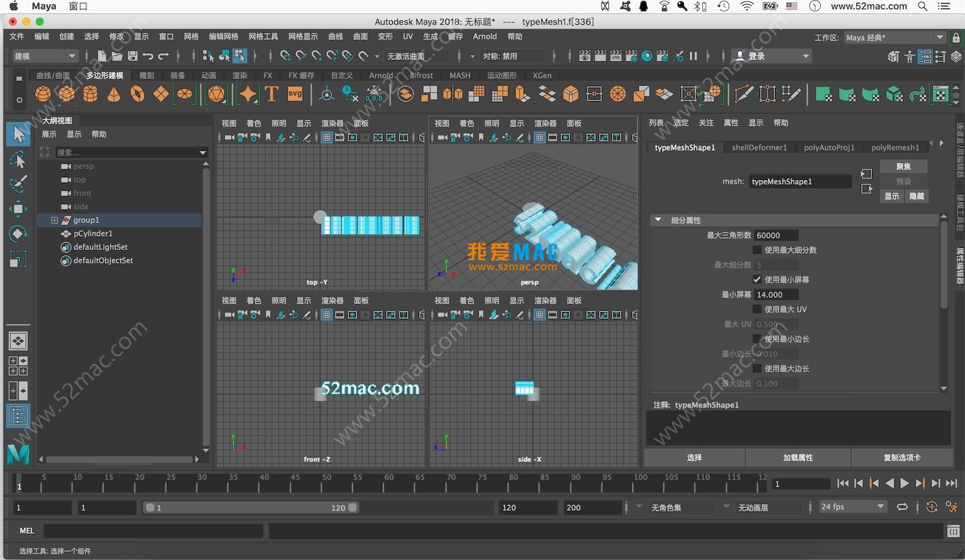Select the Rotate tool in the toolbox
This screenshot has height=560, width=965.
18,234
